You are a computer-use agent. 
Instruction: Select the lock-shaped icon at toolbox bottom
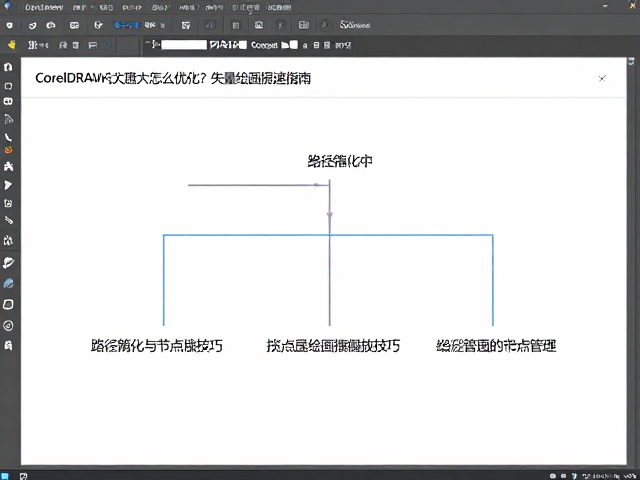(8, 346)
